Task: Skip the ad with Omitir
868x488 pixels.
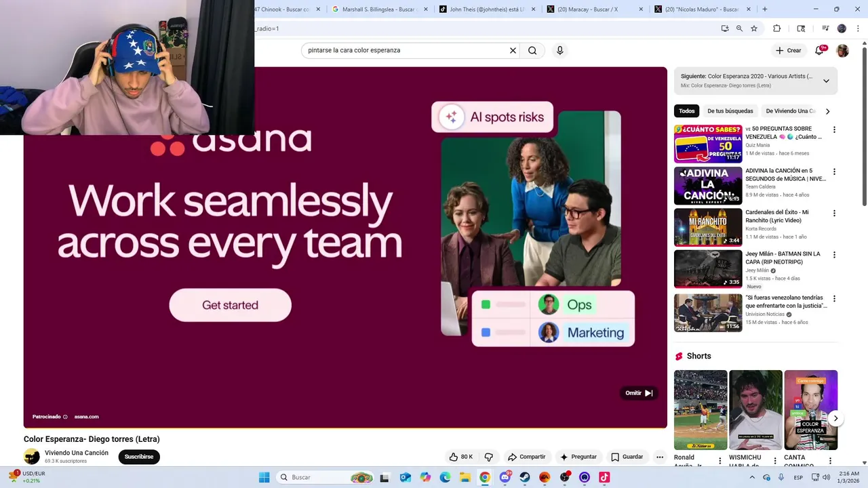Action: [639, 393]
